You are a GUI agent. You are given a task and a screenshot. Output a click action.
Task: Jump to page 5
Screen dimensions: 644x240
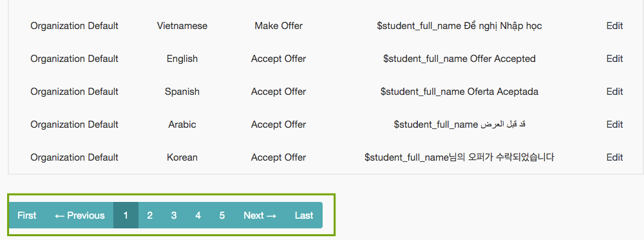[222, 215]
